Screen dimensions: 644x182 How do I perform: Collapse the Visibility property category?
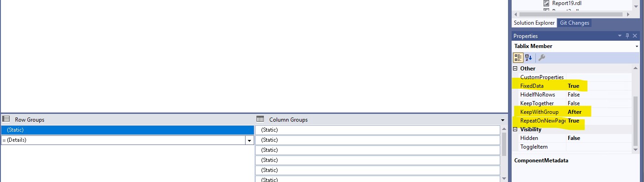pos(516,129)
